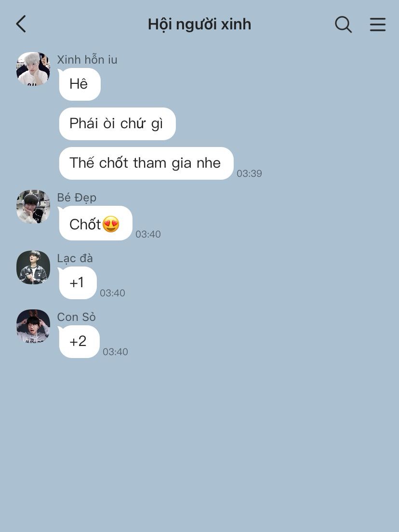The height and width of the screenshot is (532, 399).
Task: Click sender name Con Sò
Action: [76, 317]
